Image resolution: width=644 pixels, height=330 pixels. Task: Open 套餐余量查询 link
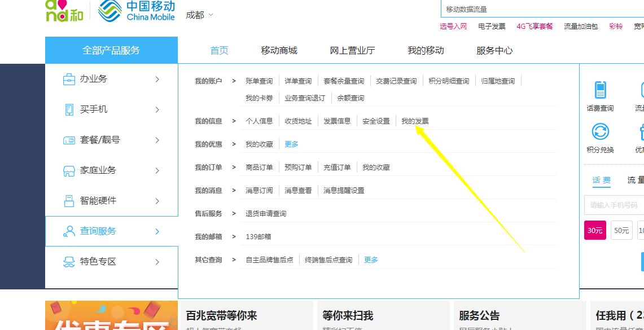pos(344,81)
